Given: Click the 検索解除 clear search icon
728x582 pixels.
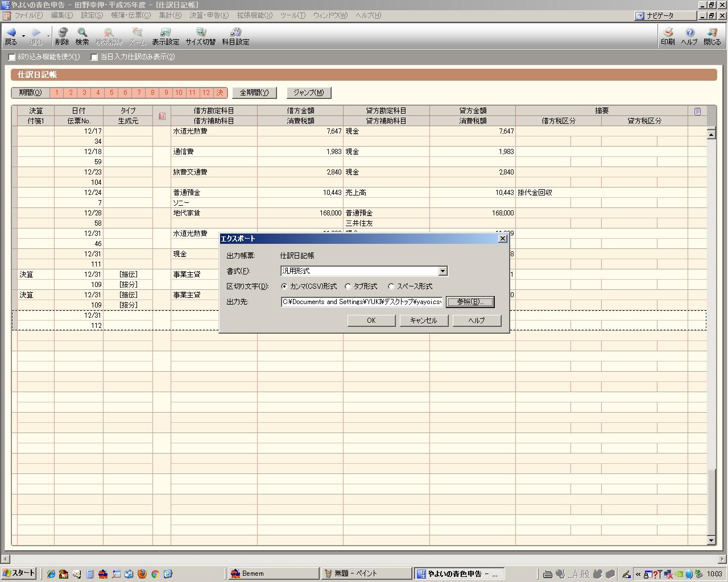Looking at the screenshot, I should (109, 36).
